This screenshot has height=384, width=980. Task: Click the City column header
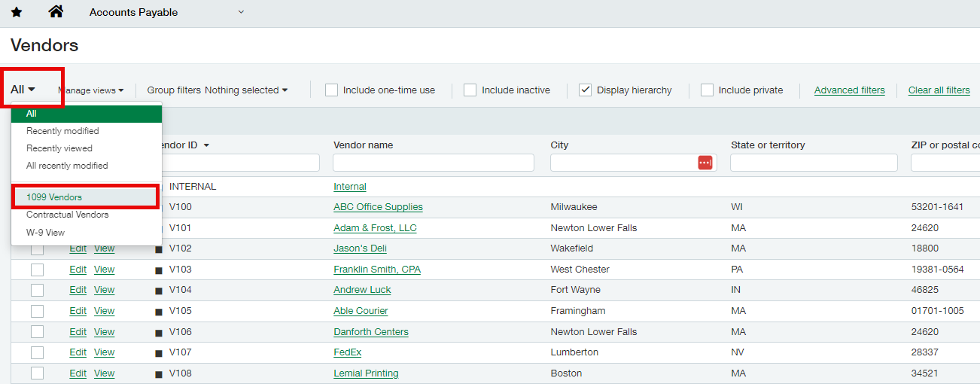(559, 145)
